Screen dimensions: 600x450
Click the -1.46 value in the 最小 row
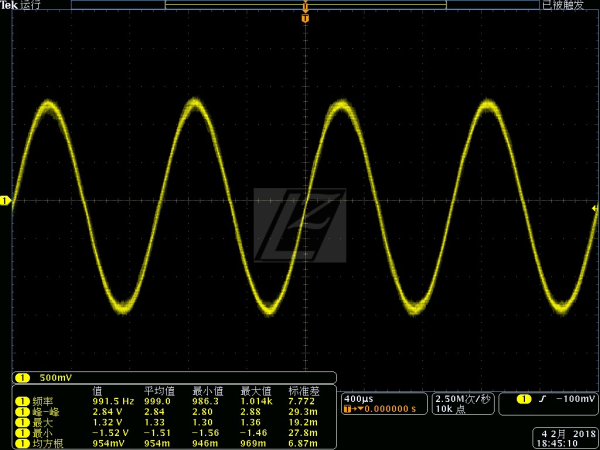click(x=254, y=433)
